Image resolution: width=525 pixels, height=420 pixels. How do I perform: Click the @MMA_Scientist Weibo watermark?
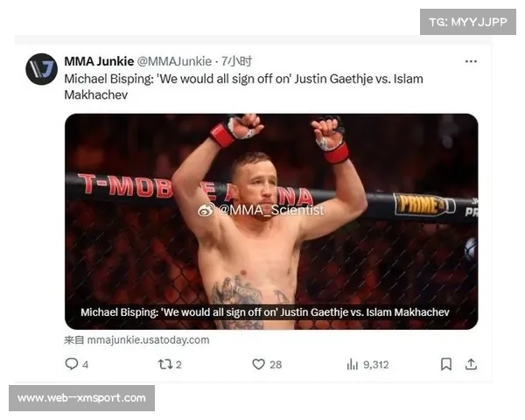pyautogui.click(x=261, y=210)
